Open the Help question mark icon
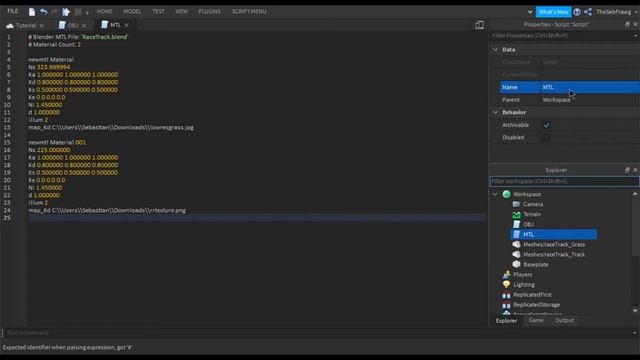The image size is (640, 360). tap(577, 12)
